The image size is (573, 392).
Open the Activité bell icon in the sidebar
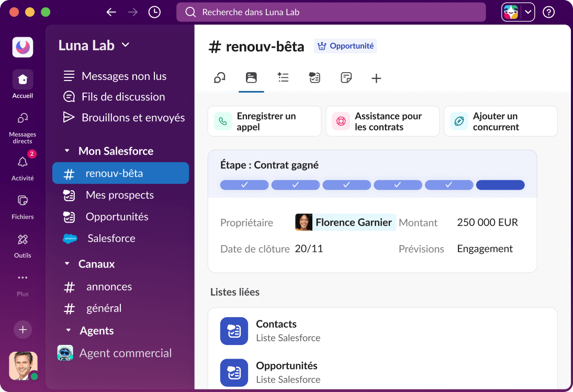tap(22, 163)
